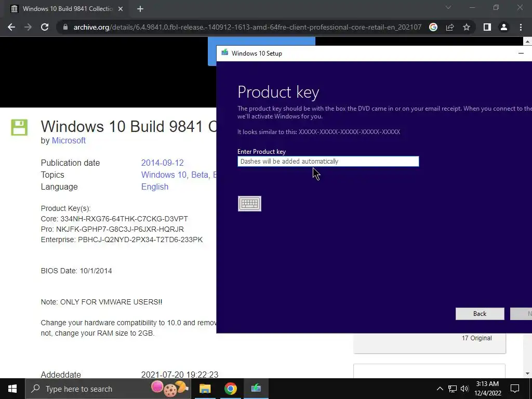The image size is (532, 399).
Task: Click the green floppy software icon
Action: [x=19, y=128]
